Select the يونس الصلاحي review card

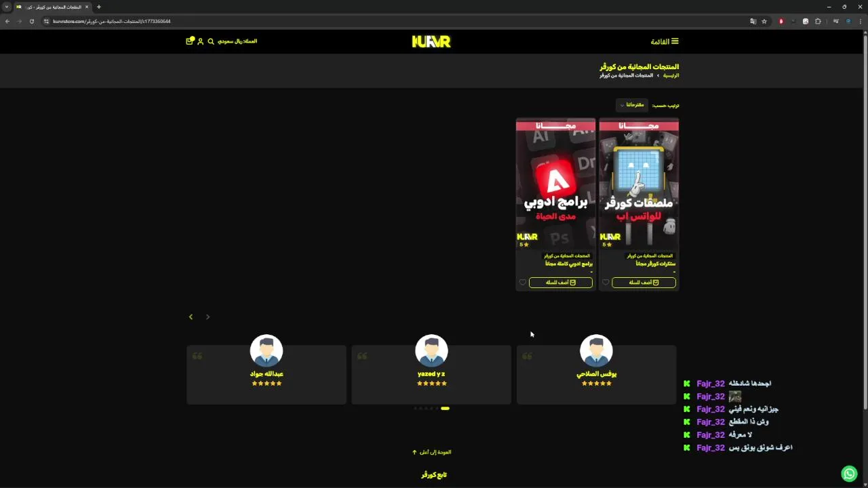tap(596, 374)
